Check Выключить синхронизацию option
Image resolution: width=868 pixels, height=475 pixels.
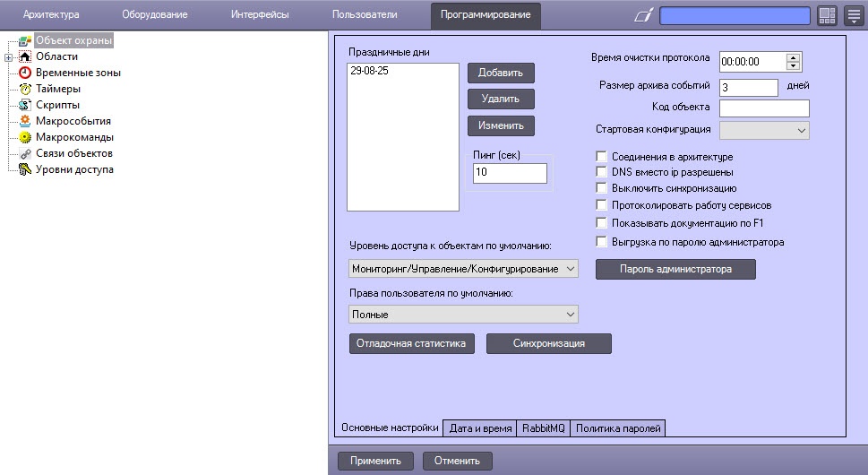[601, 187]
